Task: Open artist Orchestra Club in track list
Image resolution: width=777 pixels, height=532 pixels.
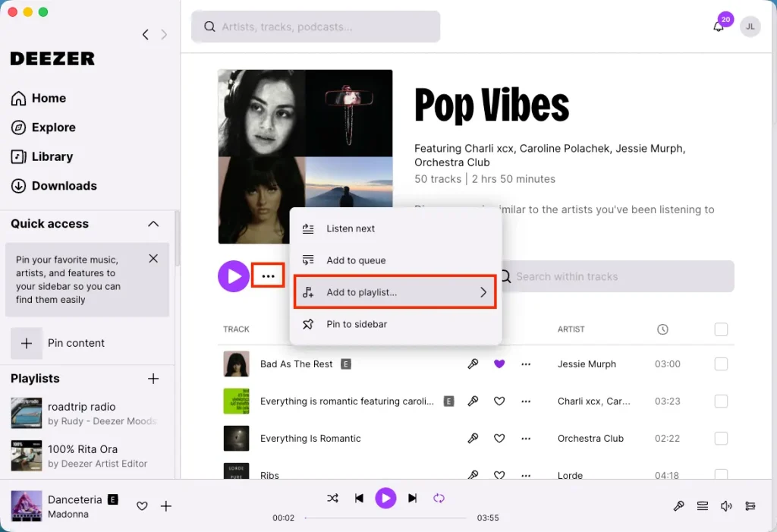Action: (590, 439)
